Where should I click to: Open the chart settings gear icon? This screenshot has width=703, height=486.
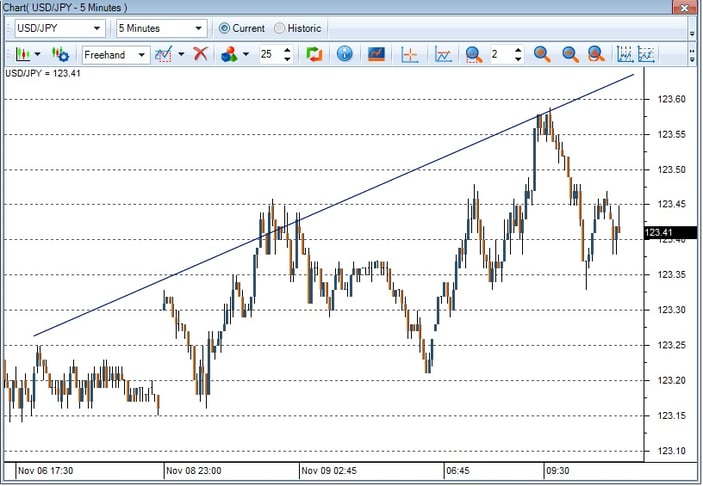(x=60, y=54)
